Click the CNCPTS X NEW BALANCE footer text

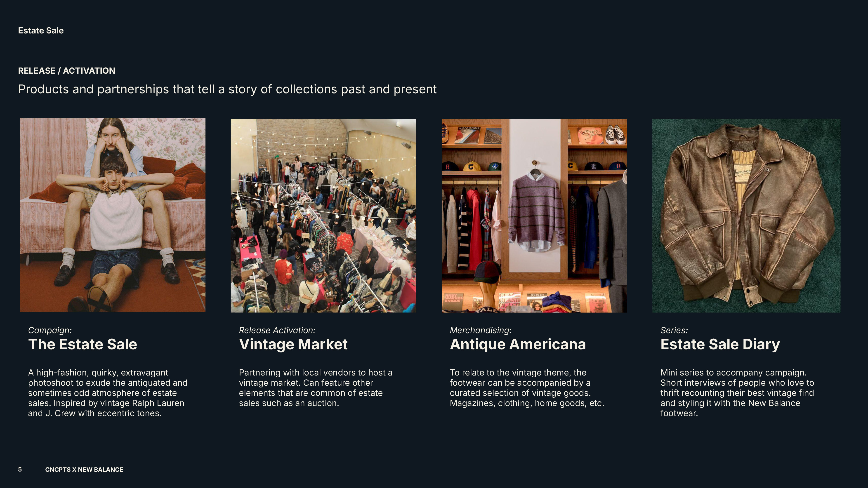click(84, 469)
